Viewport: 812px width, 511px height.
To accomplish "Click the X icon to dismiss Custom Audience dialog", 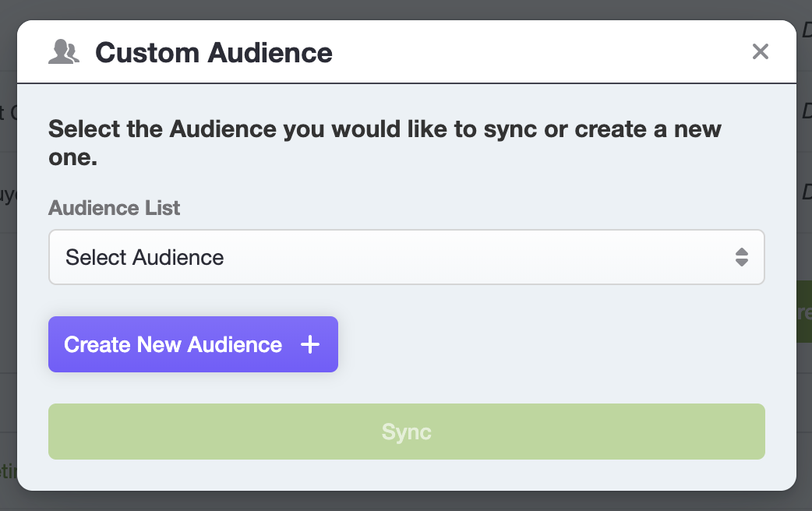I will point(760,51).
